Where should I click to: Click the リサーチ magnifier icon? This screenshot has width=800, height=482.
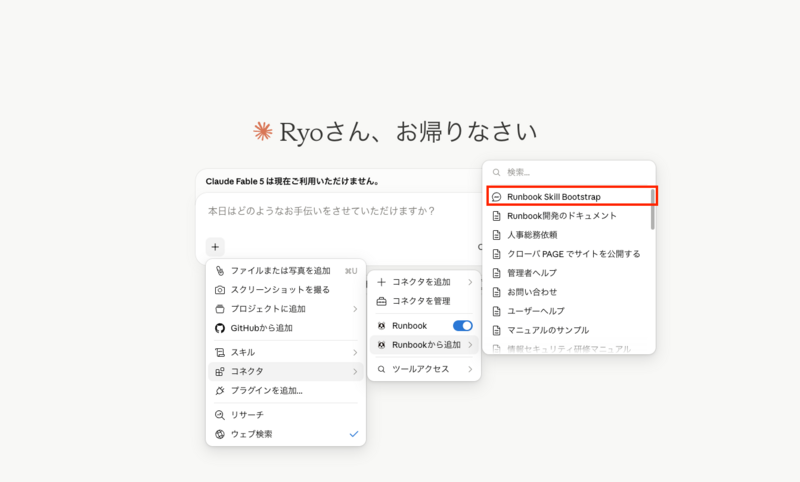coord(220,415)
